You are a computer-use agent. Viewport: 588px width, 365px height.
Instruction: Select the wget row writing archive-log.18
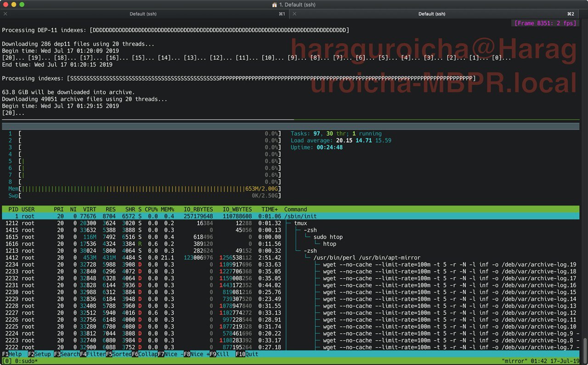point(290,271)
